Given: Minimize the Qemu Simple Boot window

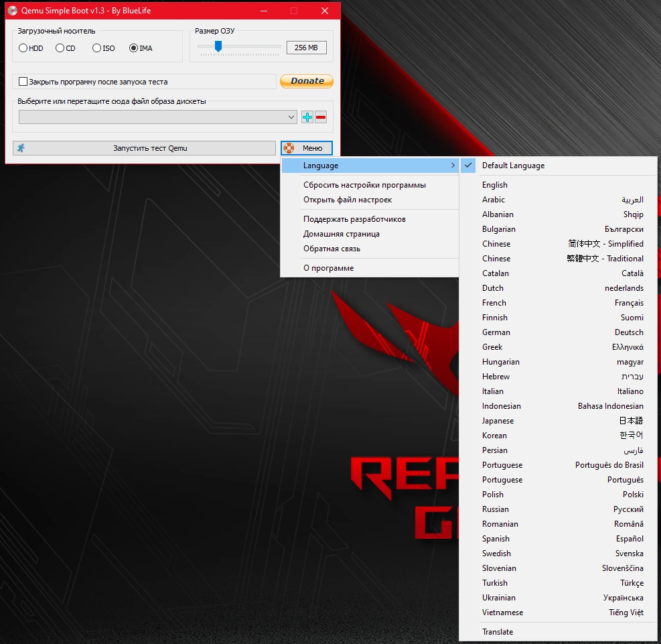Looking at the screenshot, I should pyautogui.click(x=264, y=11).
